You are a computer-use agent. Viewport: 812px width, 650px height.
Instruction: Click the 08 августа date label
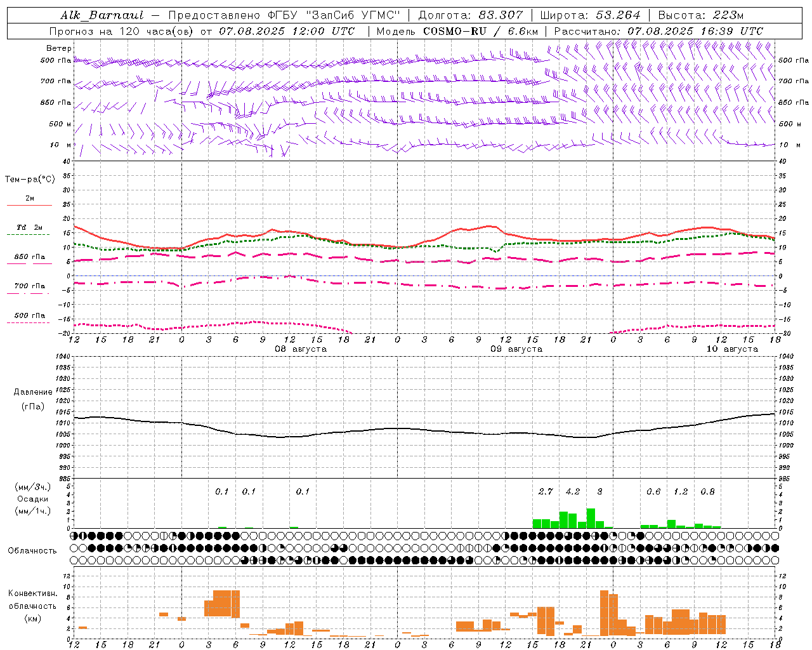tap(300, 349)
